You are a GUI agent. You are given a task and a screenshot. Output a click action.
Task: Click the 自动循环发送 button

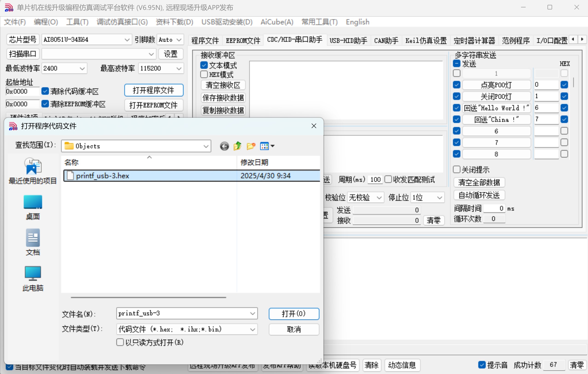pos(479,195)
